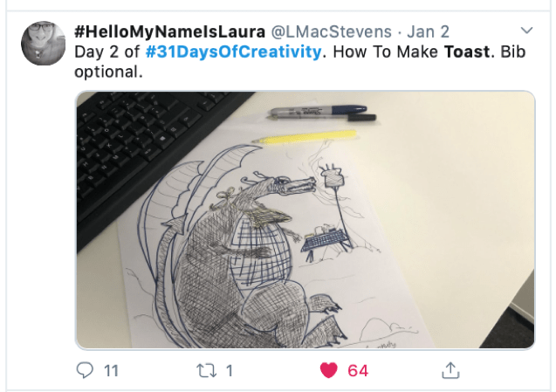This screenshot has height=392, width=556.
Task: Click the 'Day 2 of' tweet text
Action: [x=107, y=52]
